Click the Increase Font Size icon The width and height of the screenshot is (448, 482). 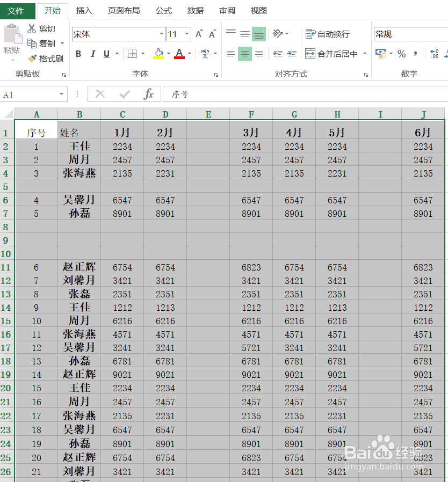click(198, 32)
